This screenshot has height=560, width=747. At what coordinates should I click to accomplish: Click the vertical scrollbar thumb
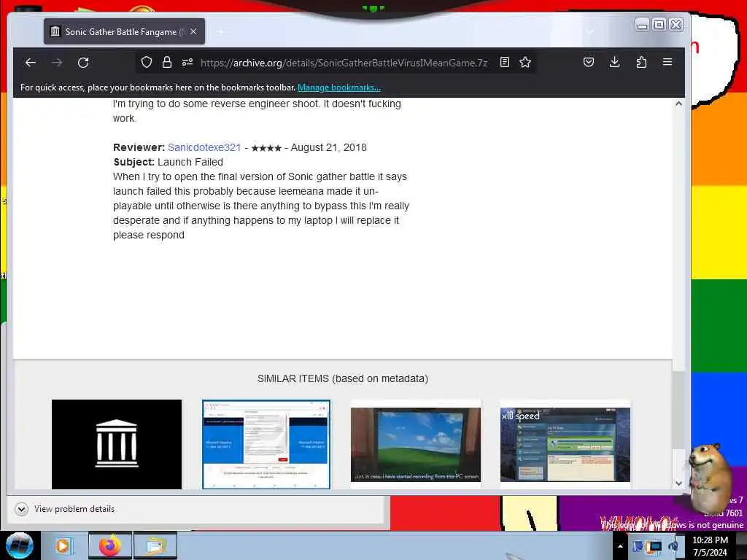pyautogui.click(x=678, y=410)
